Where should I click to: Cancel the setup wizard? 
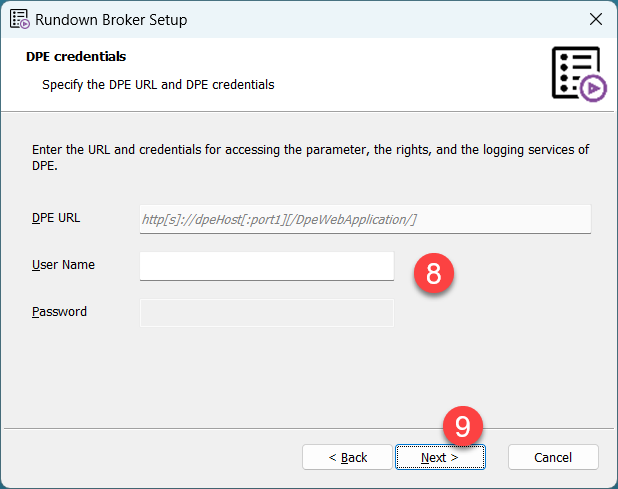[x=553, y=457]
